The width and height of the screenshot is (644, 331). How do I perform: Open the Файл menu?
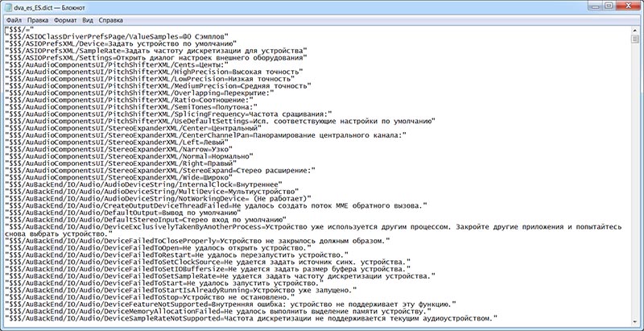14,20
